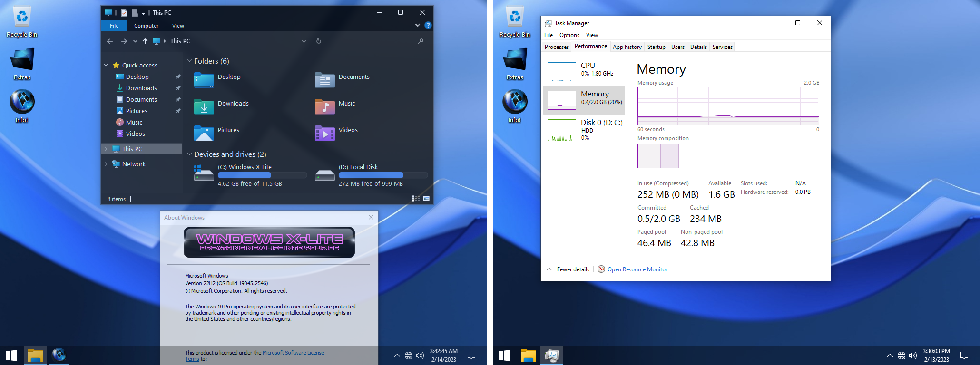
Task: Go back using the This PC back arrow
Action: pyautogui.click(x=110, y=41)
